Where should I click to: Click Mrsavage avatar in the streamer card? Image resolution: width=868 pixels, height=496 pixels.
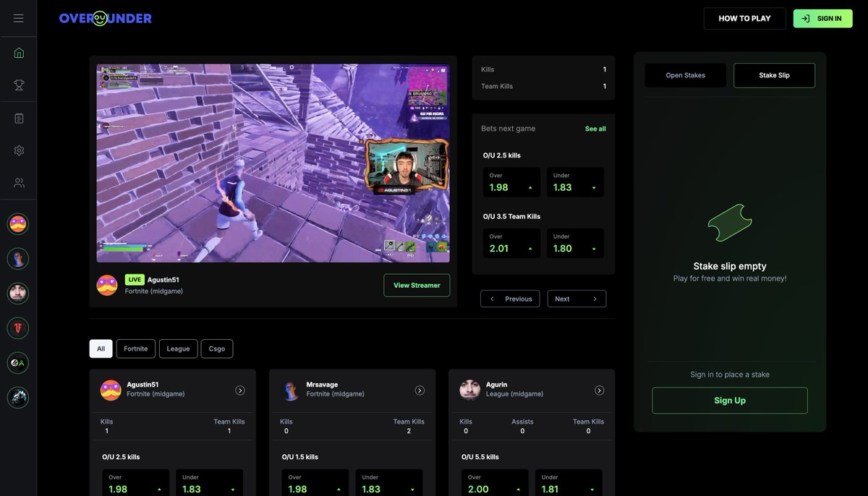290,390
